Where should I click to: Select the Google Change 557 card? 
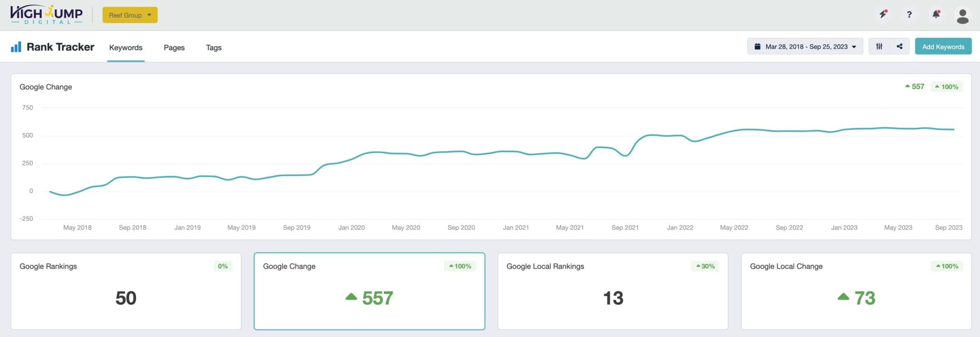(x=369, y=291)
